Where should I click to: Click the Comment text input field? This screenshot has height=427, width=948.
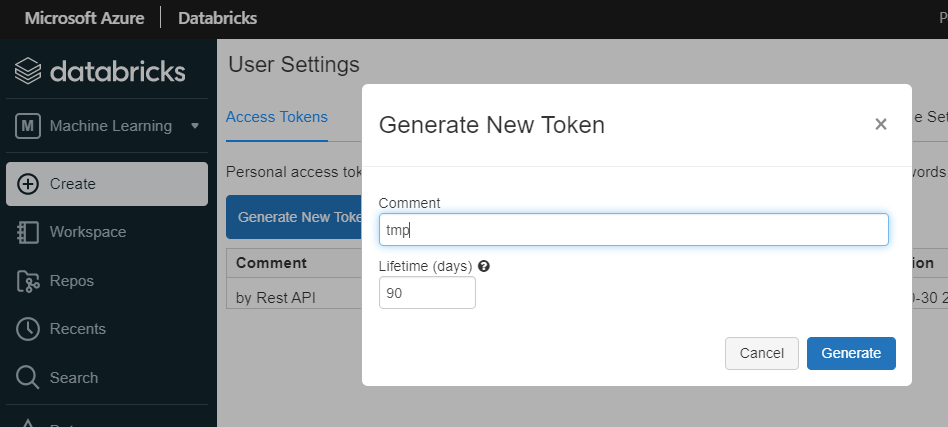633,230
